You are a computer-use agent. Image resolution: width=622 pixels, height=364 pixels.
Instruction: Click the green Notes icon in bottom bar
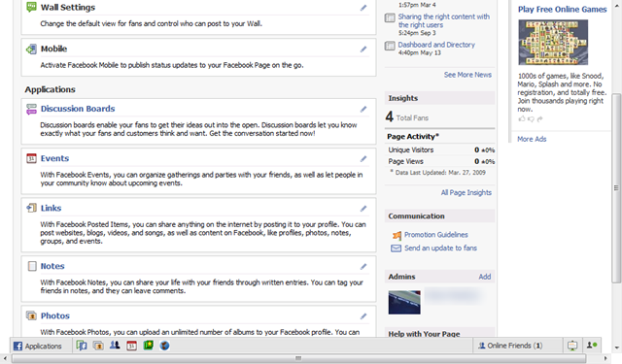tap(149, 345)
